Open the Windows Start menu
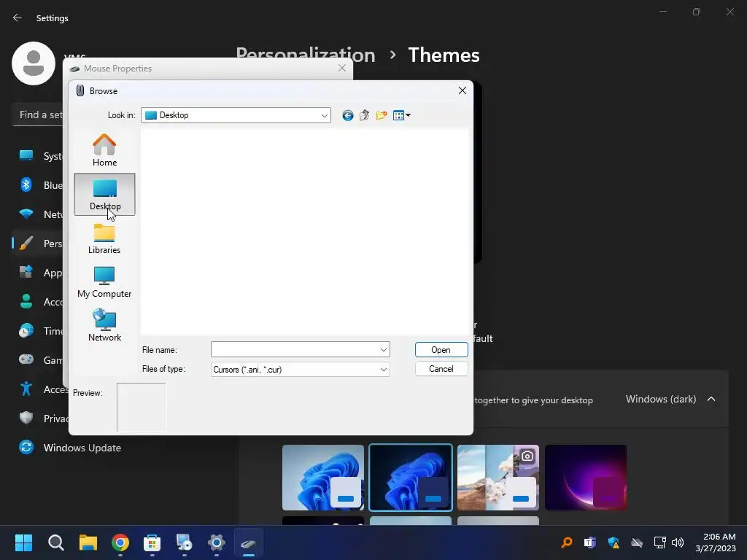 (x=23, y=542)
